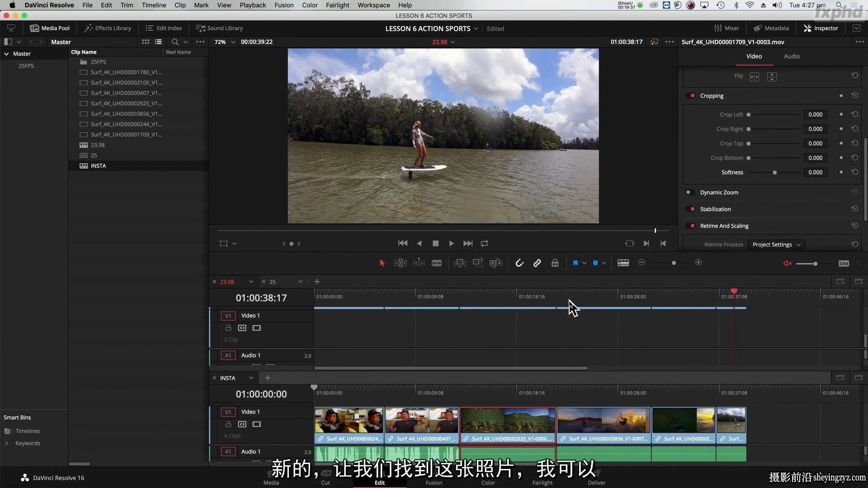The height and width of the screenshot is (488, 868).
Task: Open project name dropdown chevron
Action: point(476,28)
